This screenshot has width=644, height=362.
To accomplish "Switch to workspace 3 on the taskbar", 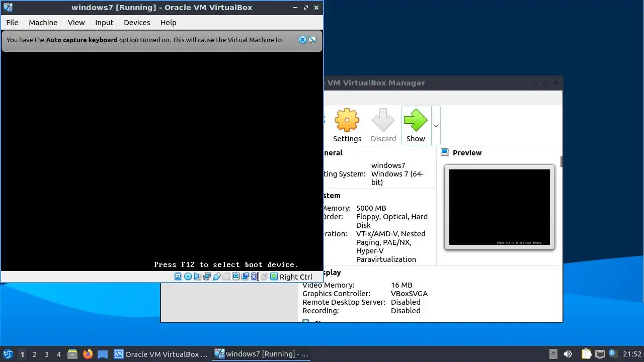I will (46, 354).
